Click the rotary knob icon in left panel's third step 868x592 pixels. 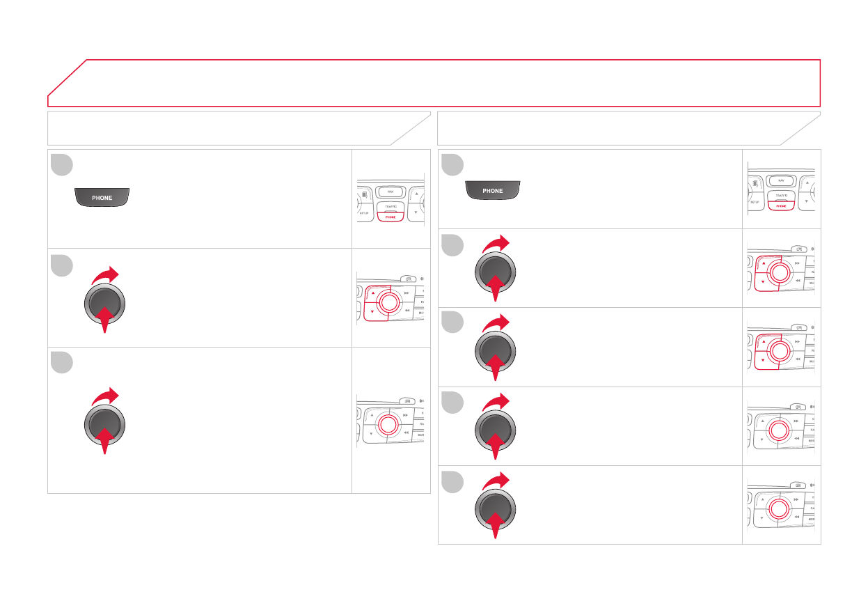click(104, 426)
